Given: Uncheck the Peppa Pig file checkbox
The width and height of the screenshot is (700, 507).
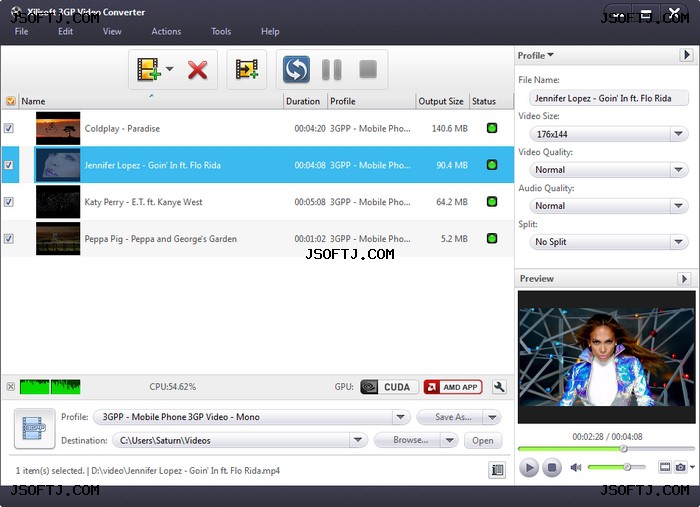Looking at the screenshot, I should tap(8, 238).
